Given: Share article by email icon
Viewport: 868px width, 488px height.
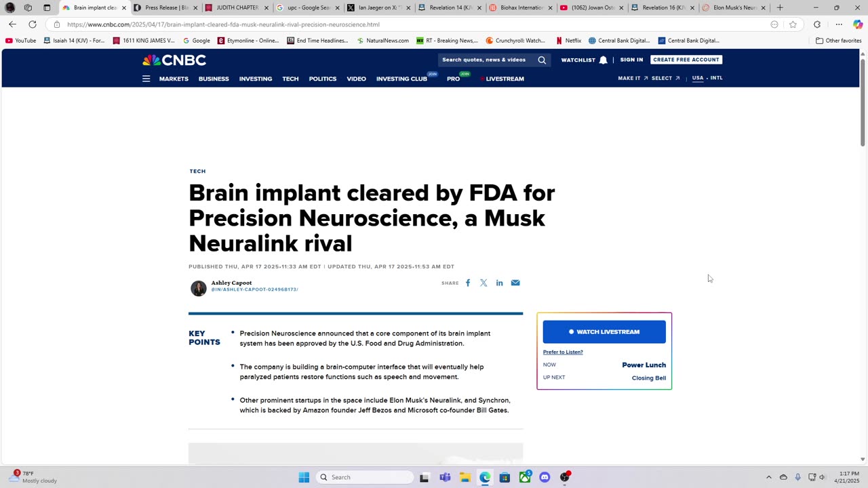Looking at the screenshot, I should click(x=515, y=283).
